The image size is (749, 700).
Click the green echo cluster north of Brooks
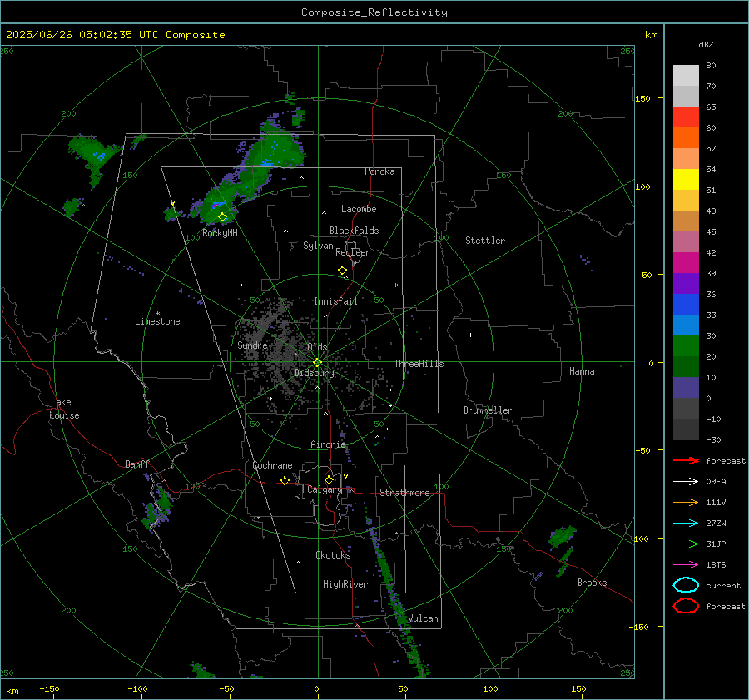pos(562,537)
